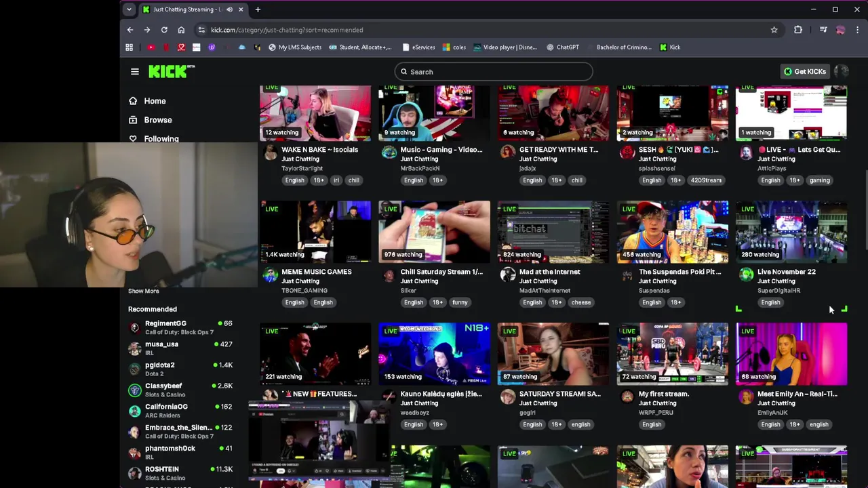Screen dimensions: 868x488
Task: Click the Kick logo
Action: click(x=172, y=71)
